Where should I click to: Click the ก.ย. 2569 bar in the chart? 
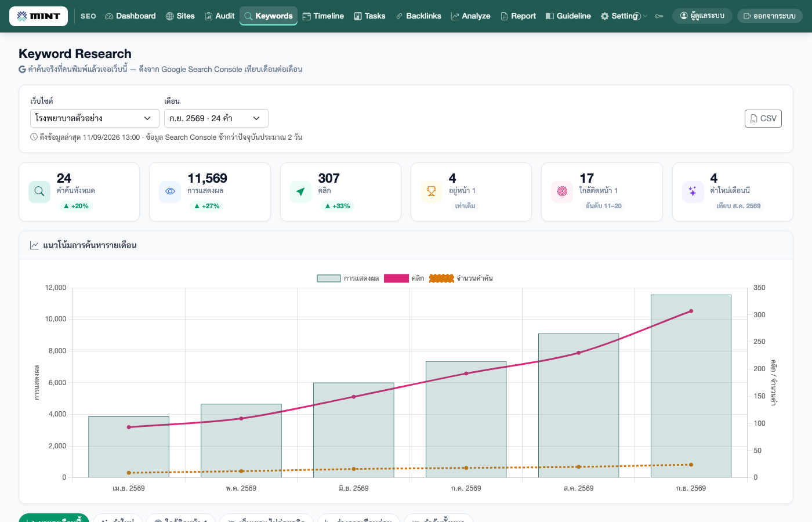coord(691,386)
